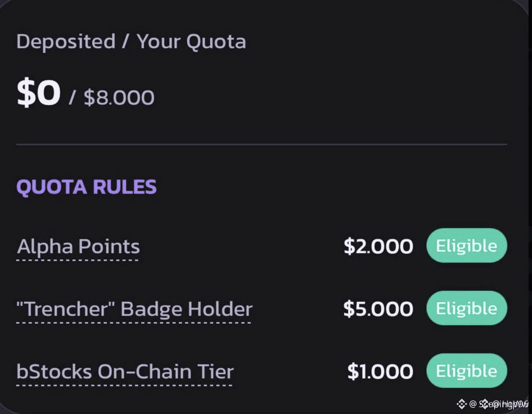Click the divider line above QUOTA RULES
This screenshot has width=532, height=414.
262,145
